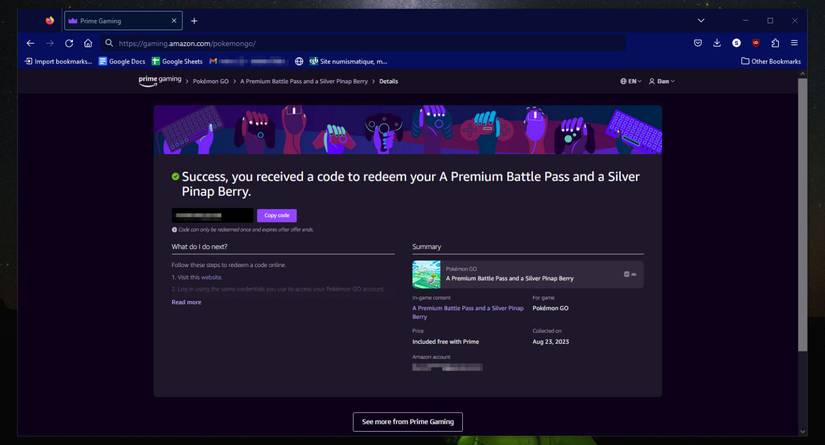Open Google Docs bookmark
This screenshot has height=445, width=825.
point(122,62)
